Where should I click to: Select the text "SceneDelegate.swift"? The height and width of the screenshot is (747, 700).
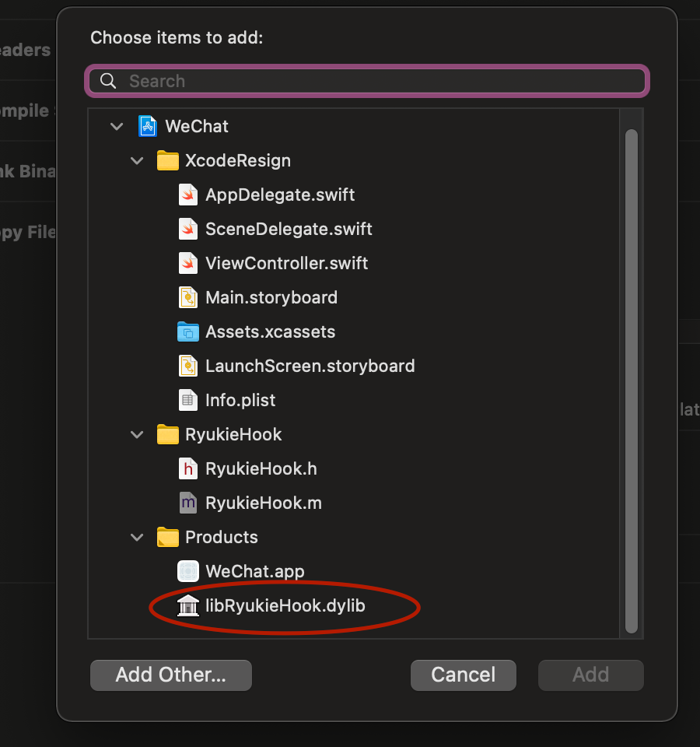tap(289, 229)
